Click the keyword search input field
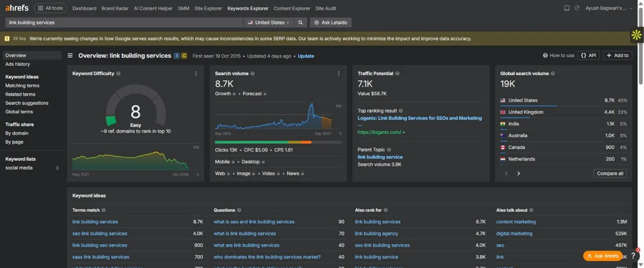 pyautogui.click(x=124, y=23)
